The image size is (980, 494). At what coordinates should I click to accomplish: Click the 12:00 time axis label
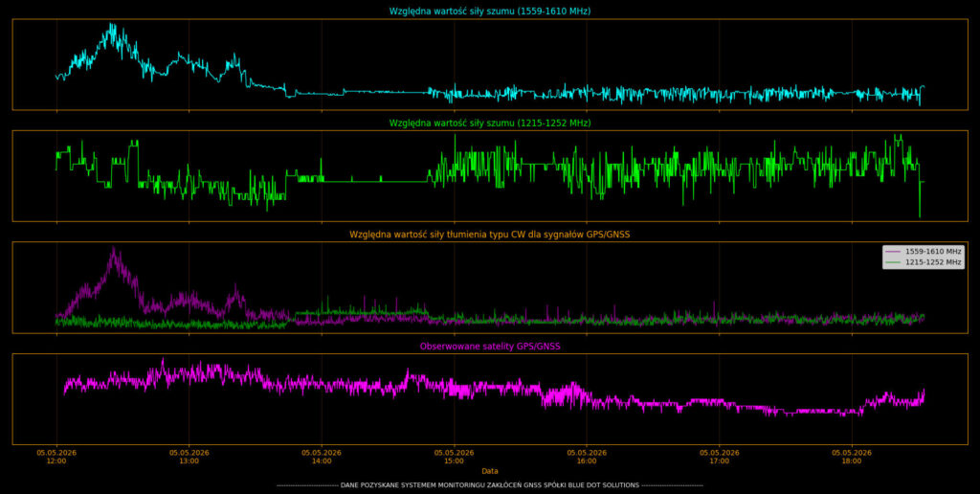pyautogui.click(x=56, y=457)
